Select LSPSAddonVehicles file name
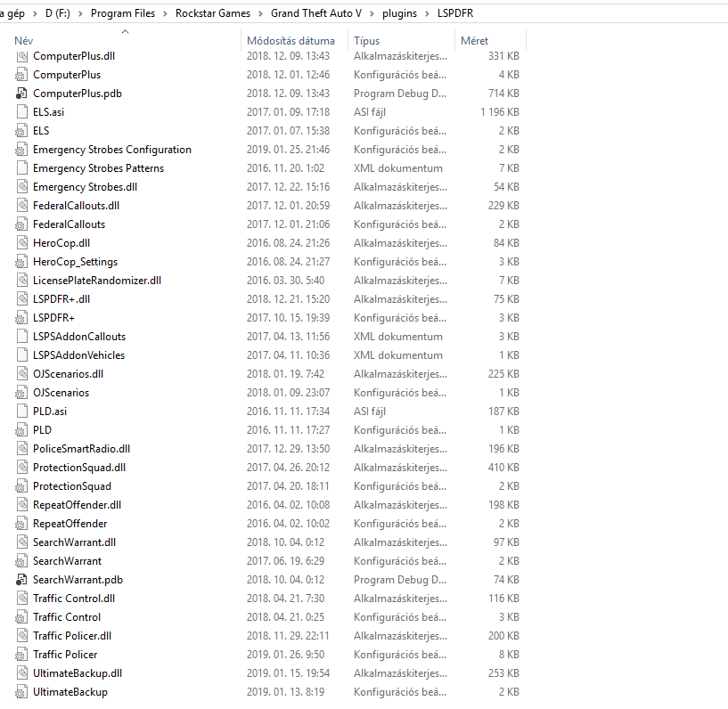 [79, 355]
